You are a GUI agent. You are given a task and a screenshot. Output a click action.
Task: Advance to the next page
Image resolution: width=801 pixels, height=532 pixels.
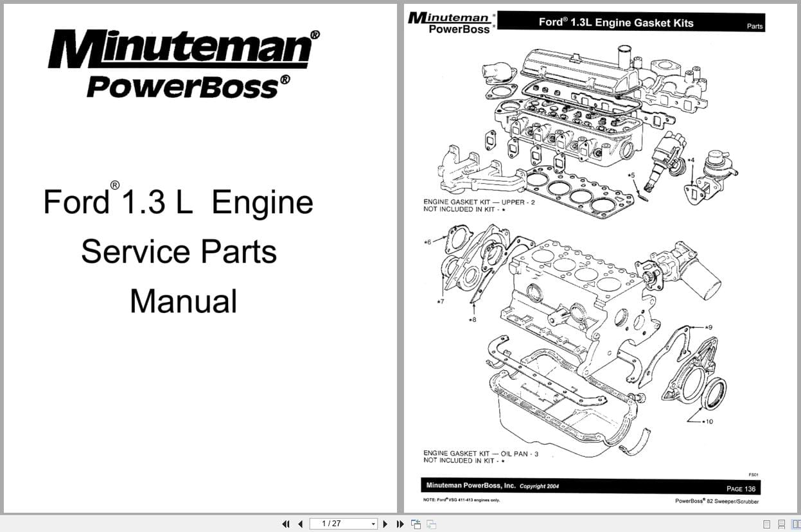385,524
